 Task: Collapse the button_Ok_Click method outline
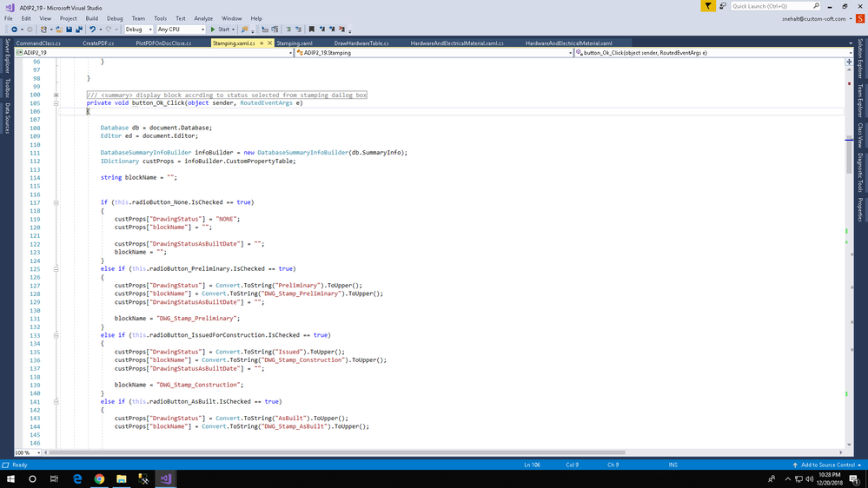[x=56, y=103]
